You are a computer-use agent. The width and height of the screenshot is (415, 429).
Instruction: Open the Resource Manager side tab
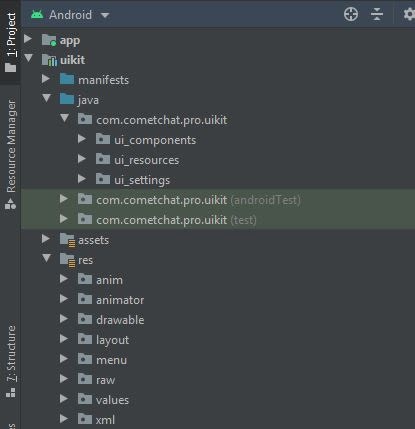pos(11,154)
